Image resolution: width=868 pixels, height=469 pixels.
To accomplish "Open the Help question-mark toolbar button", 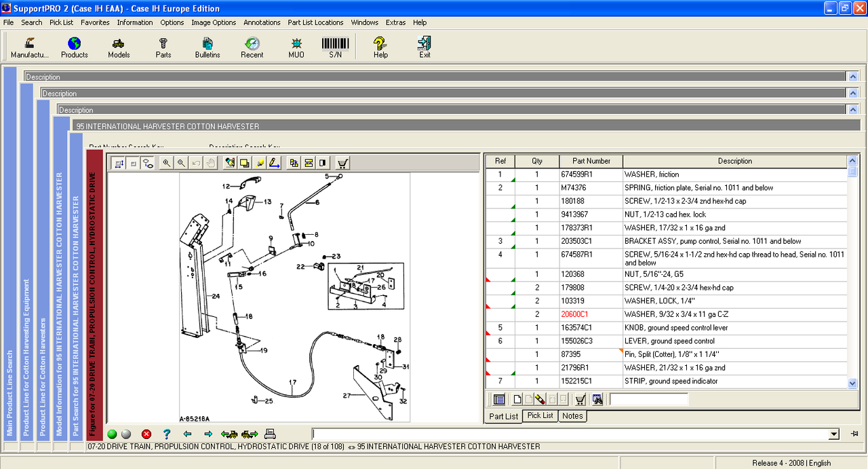I will 380,48.
